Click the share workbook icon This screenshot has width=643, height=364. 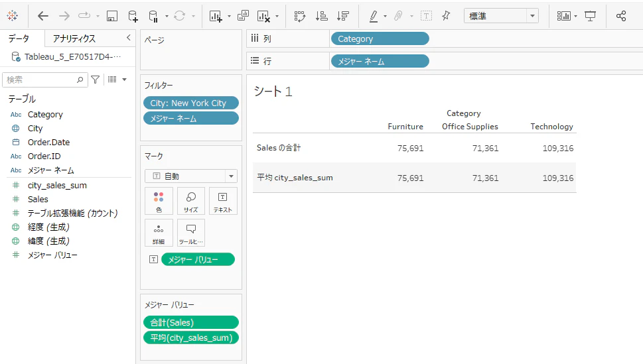click(x=621, y=16)
